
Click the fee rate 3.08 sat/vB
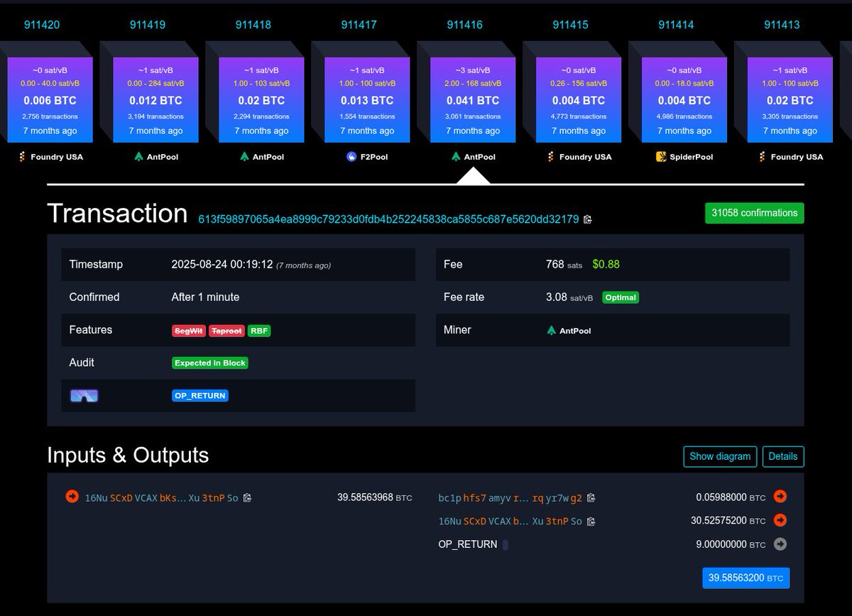tap(569, 297)
